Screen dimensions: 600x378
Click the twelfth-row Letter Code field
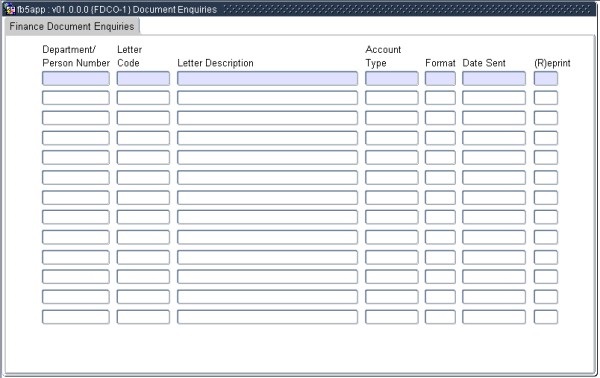click(143, 297)
